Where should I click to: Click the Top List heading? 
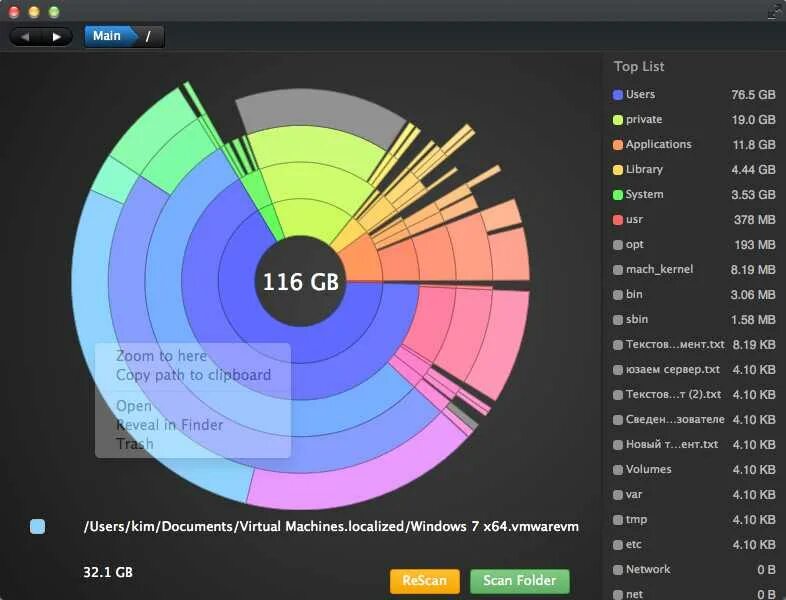point(639,67)
